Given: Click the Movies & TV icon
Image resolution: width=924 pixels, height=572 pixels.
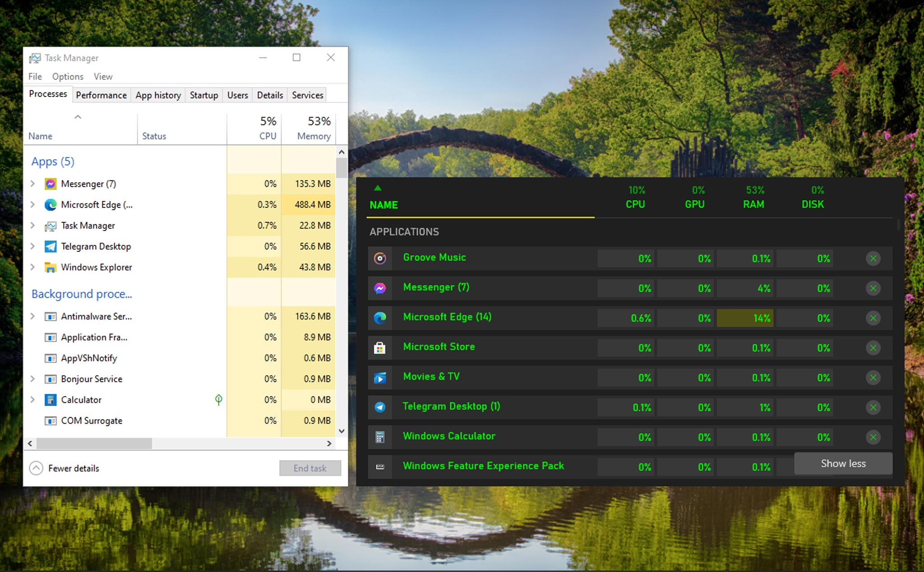Looking at the screenshot, I should [380, 378].
